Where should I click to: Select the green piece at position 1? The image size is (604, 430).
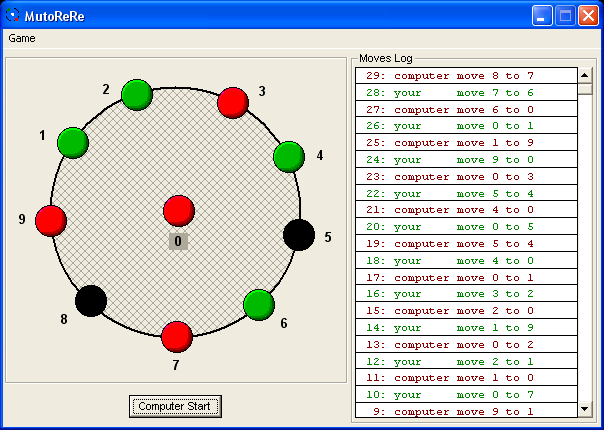coord(73,142)
